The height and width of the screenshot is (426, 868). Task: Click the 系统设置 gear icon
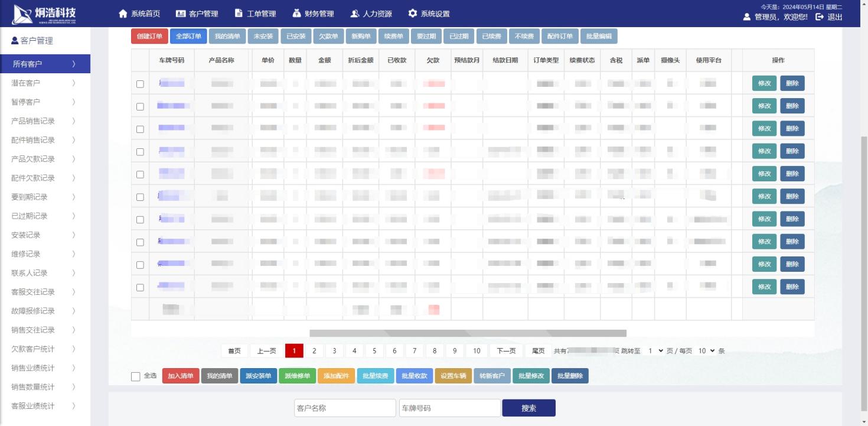[x=412, y=14]
